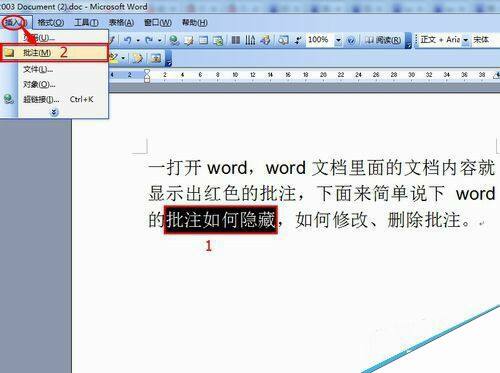Viewport: 500px width, 373px height.
Task: Choose 批注(M) comment from Insert menu
Action: point(55,53)
